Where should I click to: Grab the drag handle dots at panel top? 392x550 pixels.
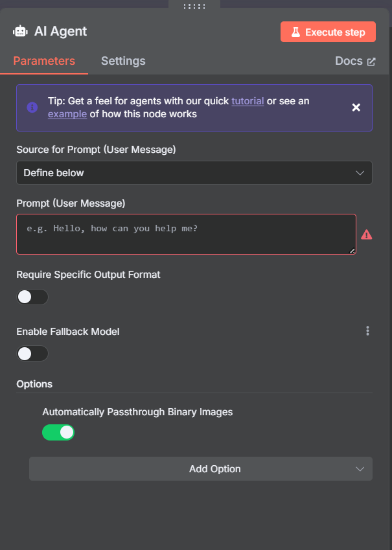pyautogui.click(x=194, y=6)
